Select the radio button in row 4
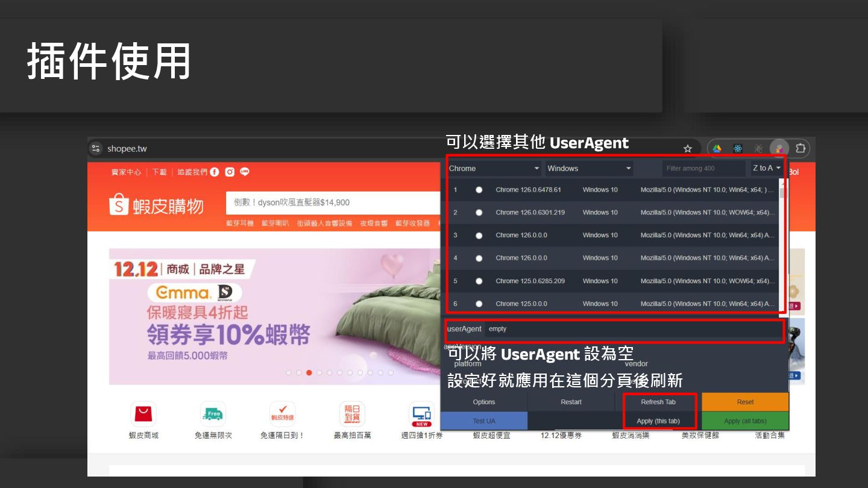Viewport: 868px width, 488px height. [x=479, y=258]
